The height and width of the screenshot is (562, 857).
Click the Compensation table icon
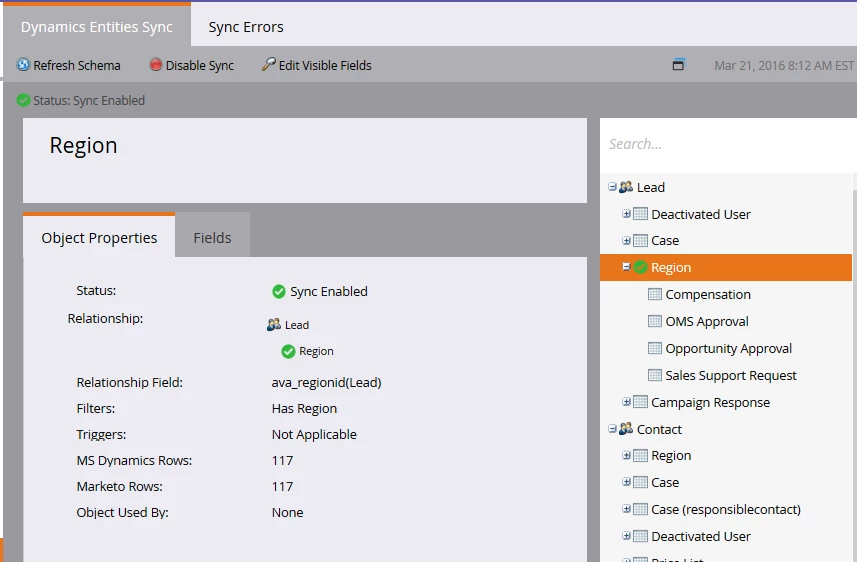point(654,294)
